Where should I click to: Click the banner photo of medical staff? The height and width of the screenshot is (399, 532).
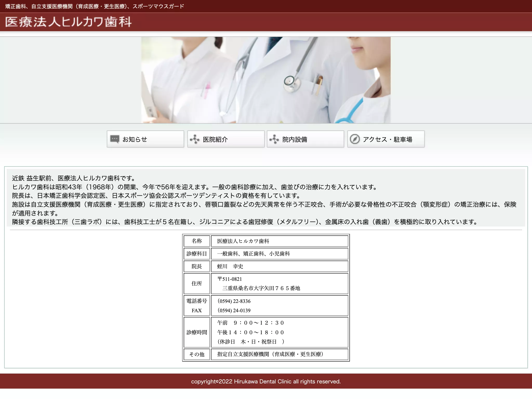(x=266, y=80)
